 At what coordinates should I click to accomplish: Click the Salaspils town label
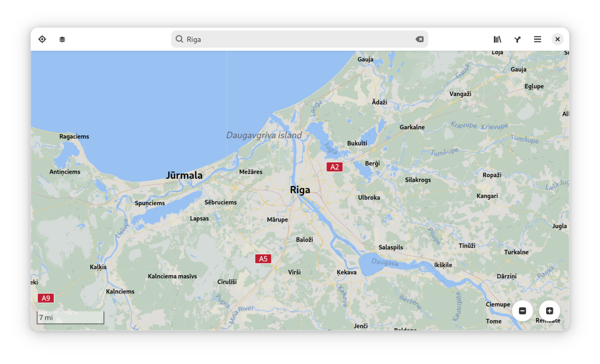pyautogui.click(x=391, y=247)
